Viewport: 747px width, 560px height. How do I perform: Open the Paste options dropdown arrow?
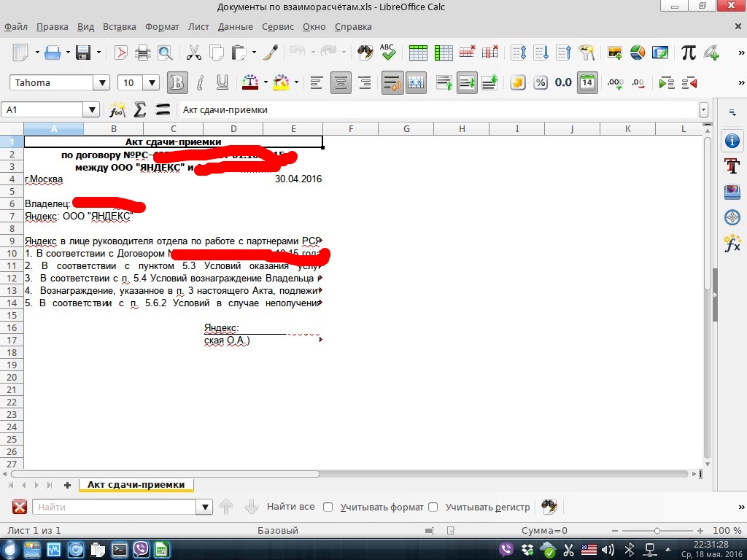click(254, 52)
